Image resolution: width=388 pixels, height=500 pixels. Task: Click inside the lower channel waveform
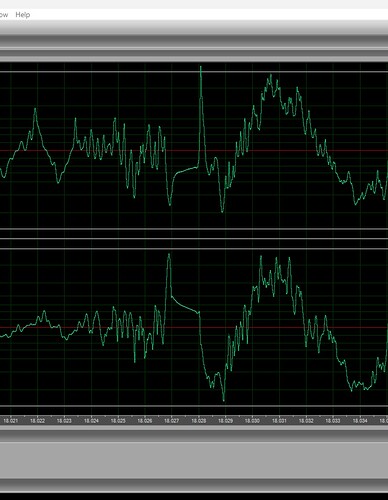[194, 327]
